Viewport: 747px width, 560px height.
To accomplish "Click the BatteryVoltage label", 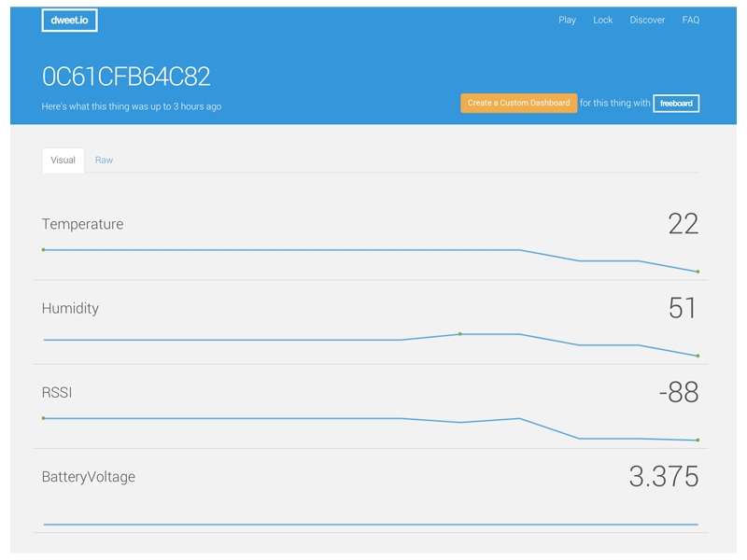I will (88, 477).
